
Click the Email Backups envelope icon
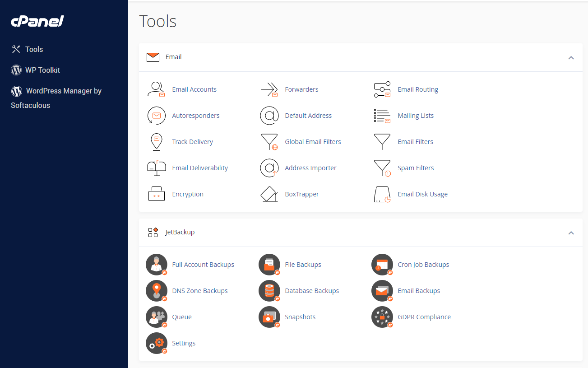pos(382,291)
